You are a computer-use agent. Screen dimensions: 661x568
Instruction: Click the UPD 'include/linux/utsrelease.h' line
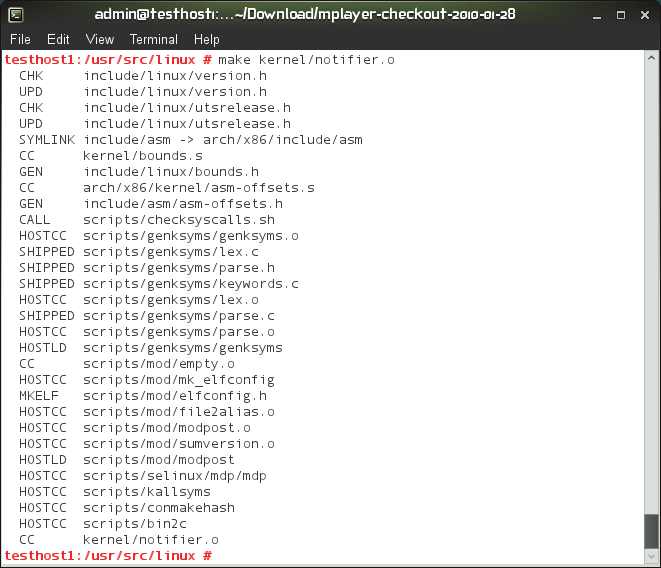coord(155,124)
